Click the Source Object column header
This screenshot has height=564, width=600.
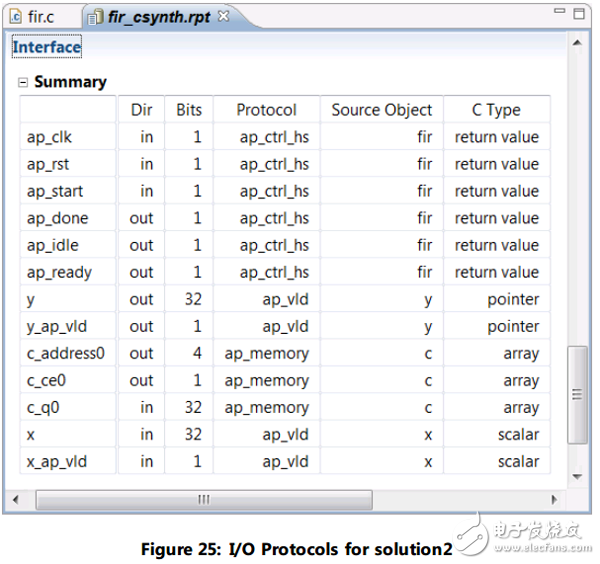(x=381, y=110)
